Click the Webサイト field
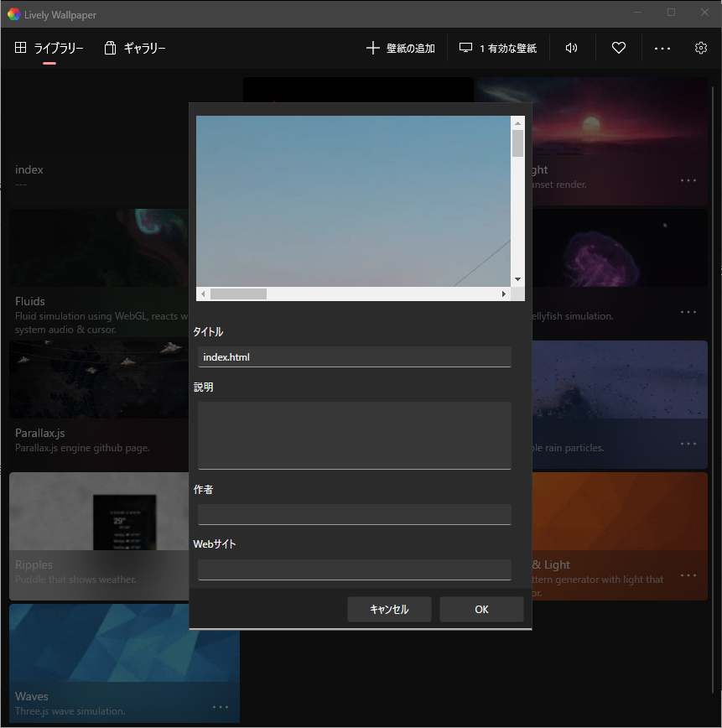Viewport: 722px width, 728px height. (x=354, y=569)
